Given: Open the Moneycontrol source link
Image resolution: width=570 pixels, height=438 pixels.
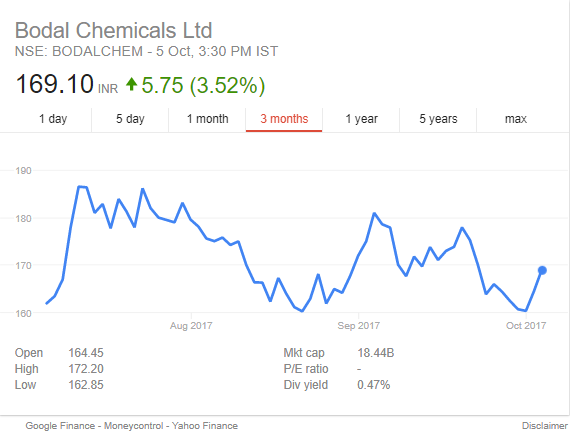Looking at the screenshot, I should (133, 426).
